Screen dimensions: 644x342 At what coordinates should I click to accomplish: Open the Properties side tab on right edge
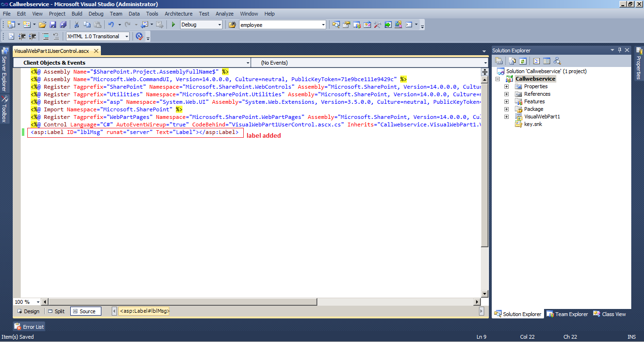pos(639,64)
